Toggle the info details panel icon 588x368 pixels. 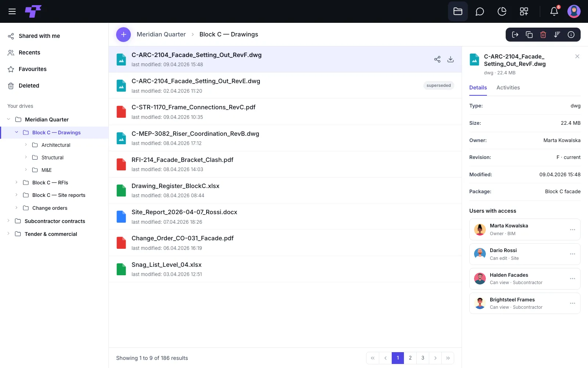click(571, 35)
